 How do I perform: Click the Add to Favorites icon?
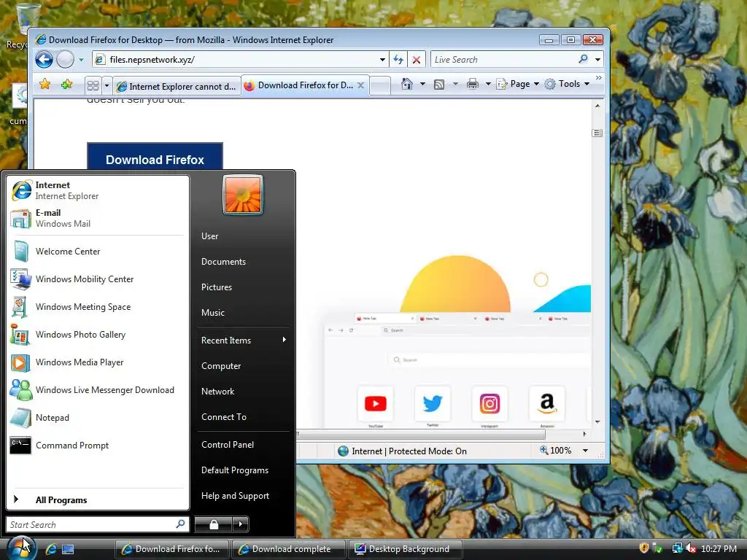tap(66, 85)
